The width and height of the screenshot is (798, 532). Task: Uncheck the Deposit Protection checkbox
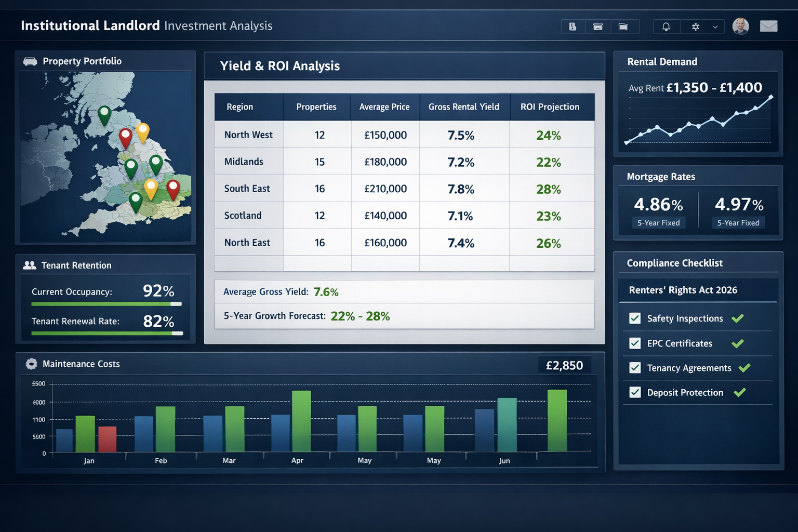click(634, 392)
